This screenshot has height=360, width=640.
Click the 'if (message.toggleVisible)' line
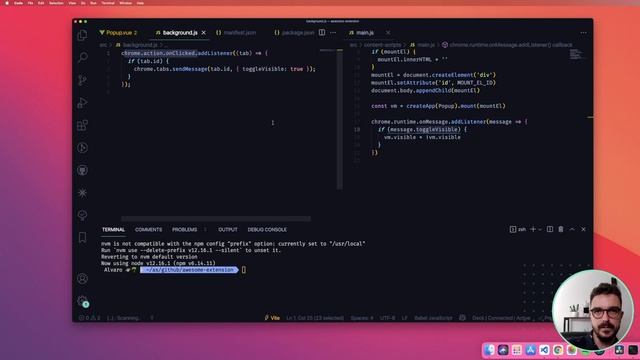[x=422, y=129]
